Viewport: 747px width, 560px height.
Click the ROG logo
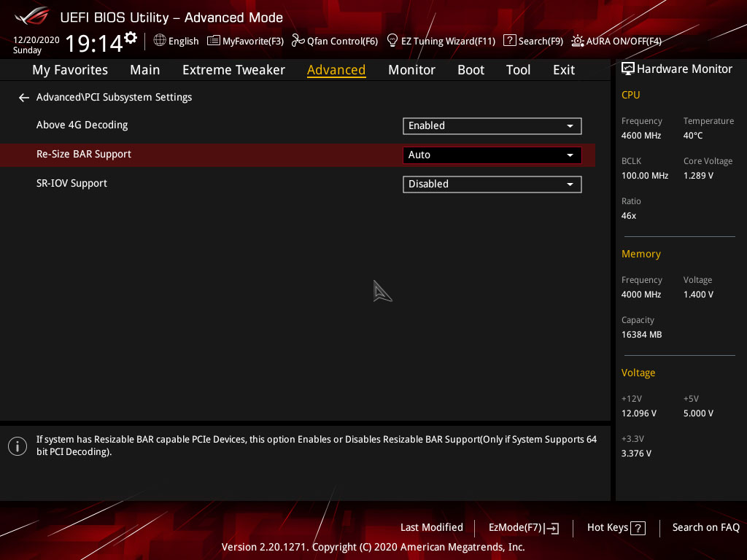tap(32, 16)
